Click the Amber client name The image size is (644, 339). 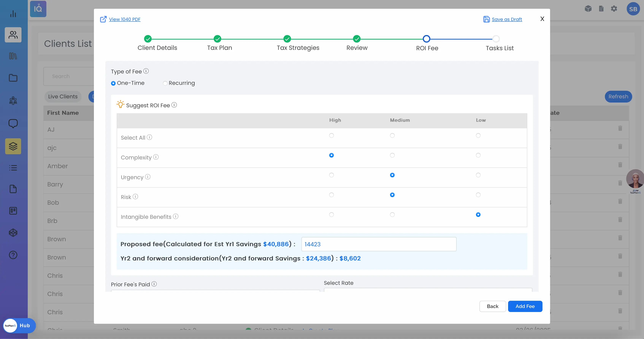57,166
